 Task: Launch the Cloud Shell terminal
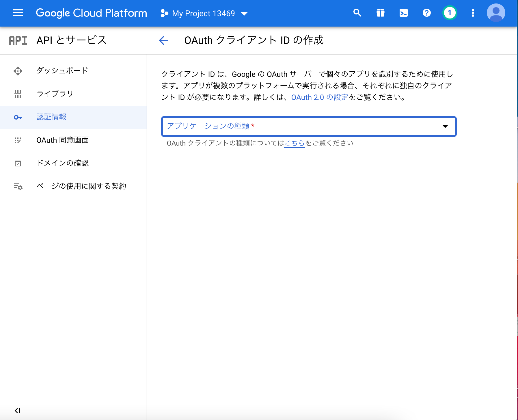tap(404, 13)
